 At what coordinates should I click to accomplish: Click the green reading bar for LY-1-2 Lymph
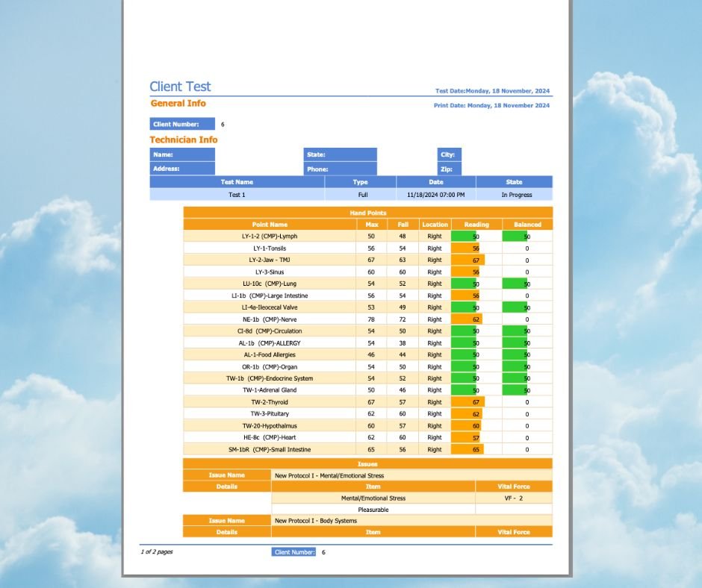(464, 236)
